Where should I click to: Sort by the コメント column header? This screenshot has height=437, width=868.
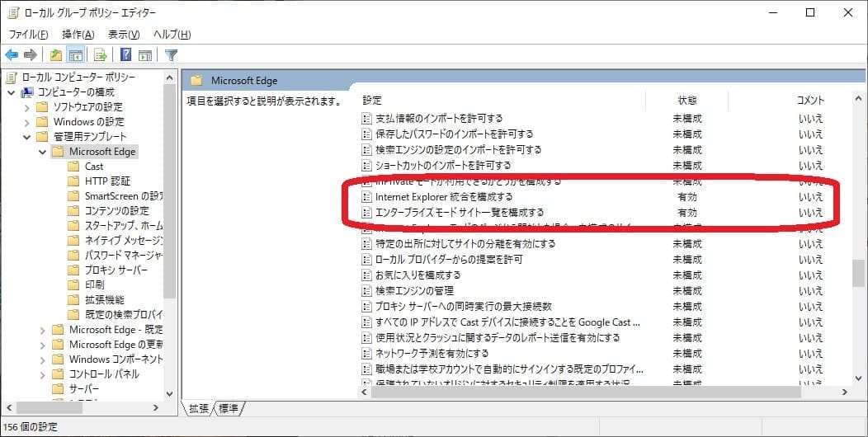[x=810, y=100]
